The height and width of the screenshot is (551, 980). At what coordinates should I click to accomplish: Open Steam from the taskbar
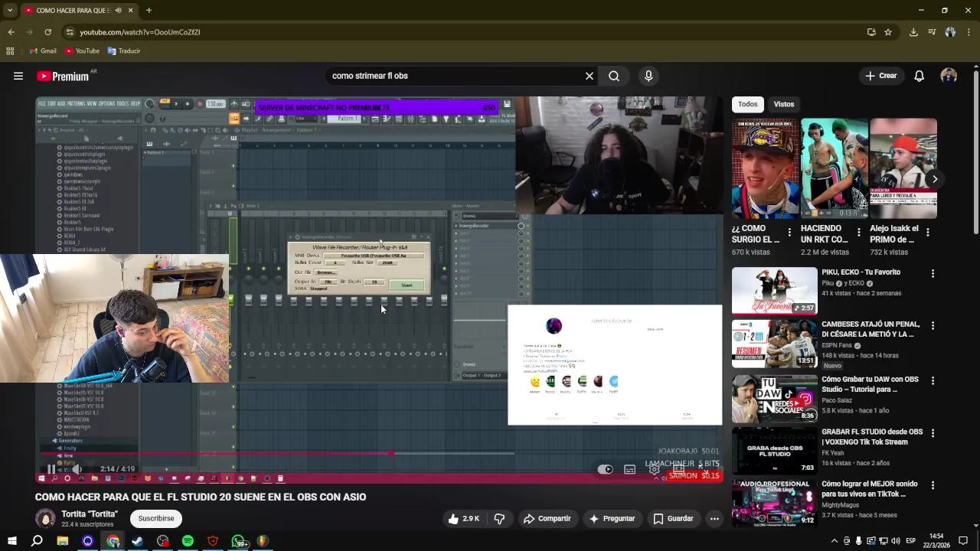pyautogui.click(x=138, y=541)
